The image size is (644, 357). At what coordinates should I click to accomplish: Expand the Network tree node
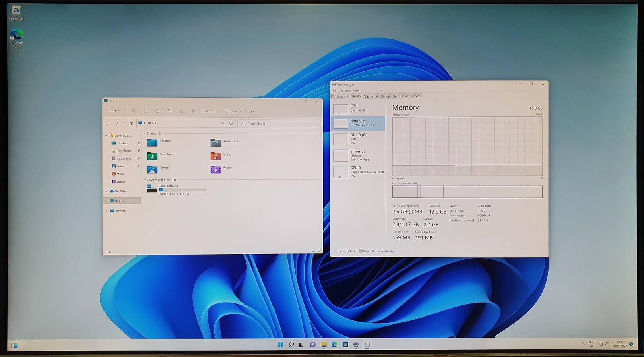[106, 211]
